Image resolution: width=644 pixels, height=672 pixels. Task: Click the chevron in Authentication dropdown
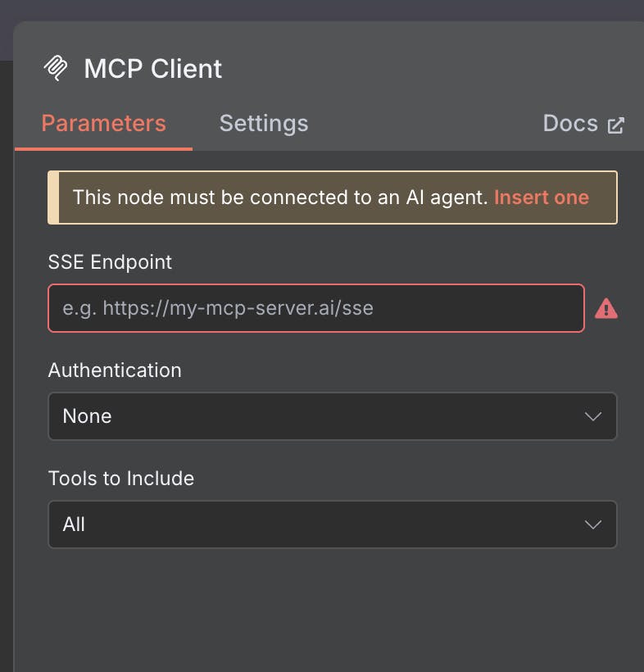593,416
